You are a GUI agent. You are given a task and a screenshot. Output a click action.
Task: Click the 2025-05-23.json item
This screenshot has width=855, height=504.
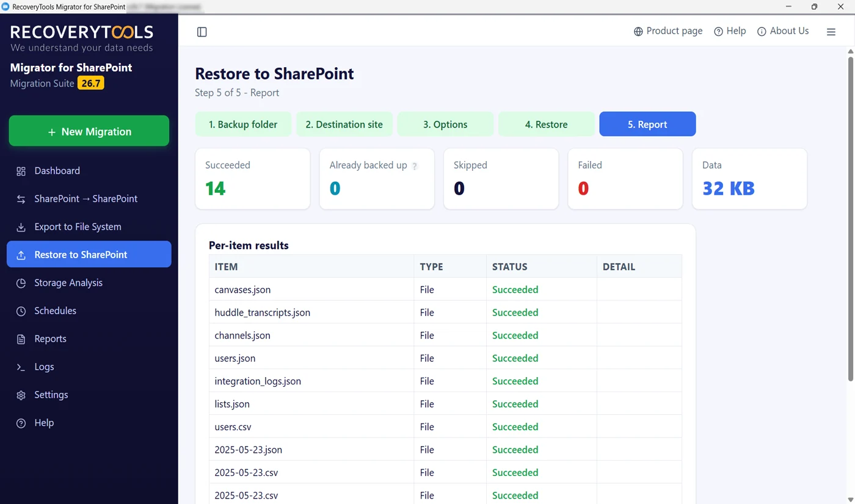[x=249, y=450]
